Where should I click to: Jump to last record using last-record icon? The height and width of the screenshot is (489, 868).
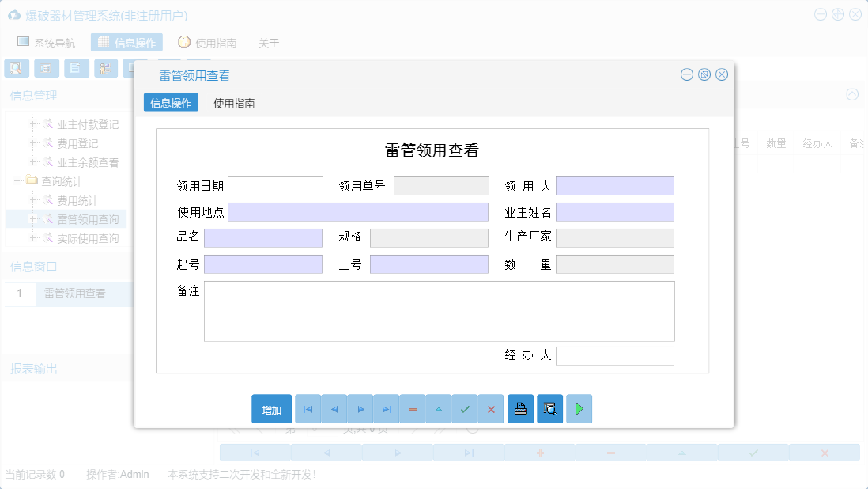[387, 408]
